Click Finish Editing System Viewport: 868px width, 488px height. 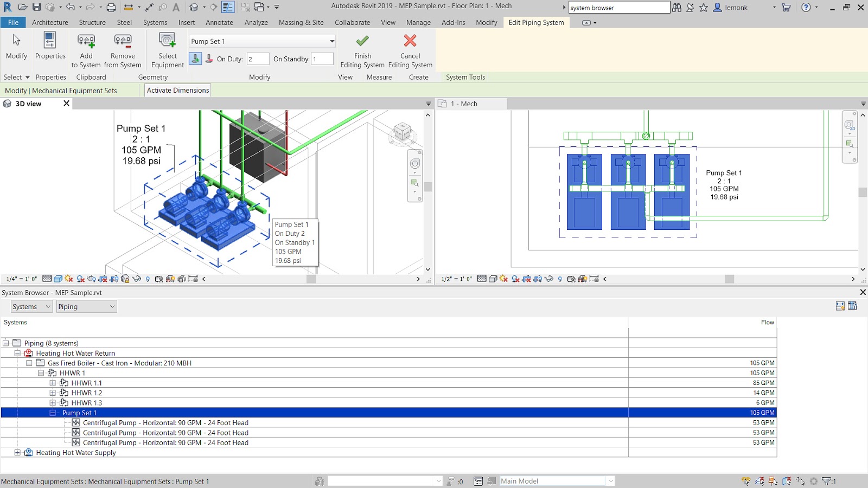[x=361, y=49]
